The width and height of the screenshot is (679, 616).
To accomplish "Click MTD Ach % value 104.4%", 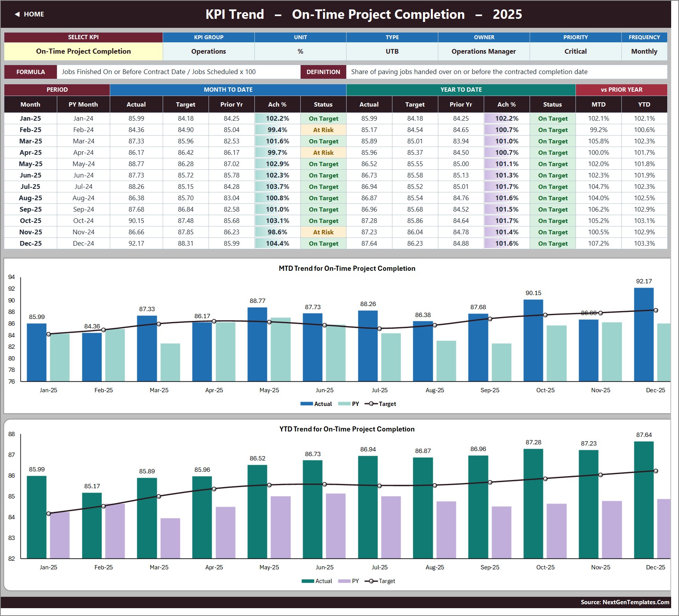I will (x=278, y=243).
